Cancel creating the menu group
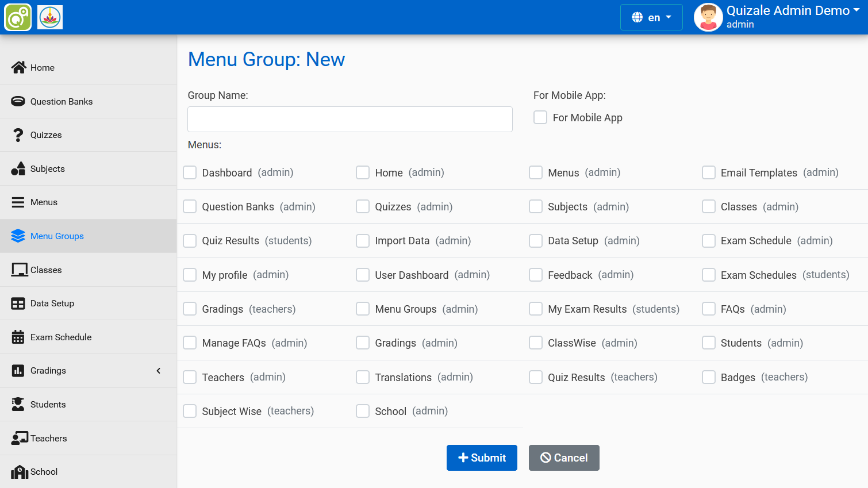 (x=564, y=458)
